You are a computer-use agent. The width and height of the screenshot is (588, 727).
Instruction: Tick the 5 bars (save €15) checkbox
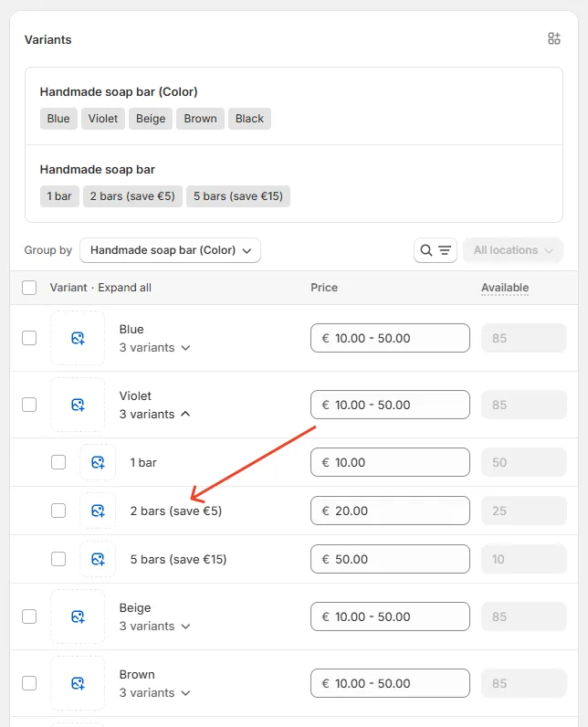58,559
